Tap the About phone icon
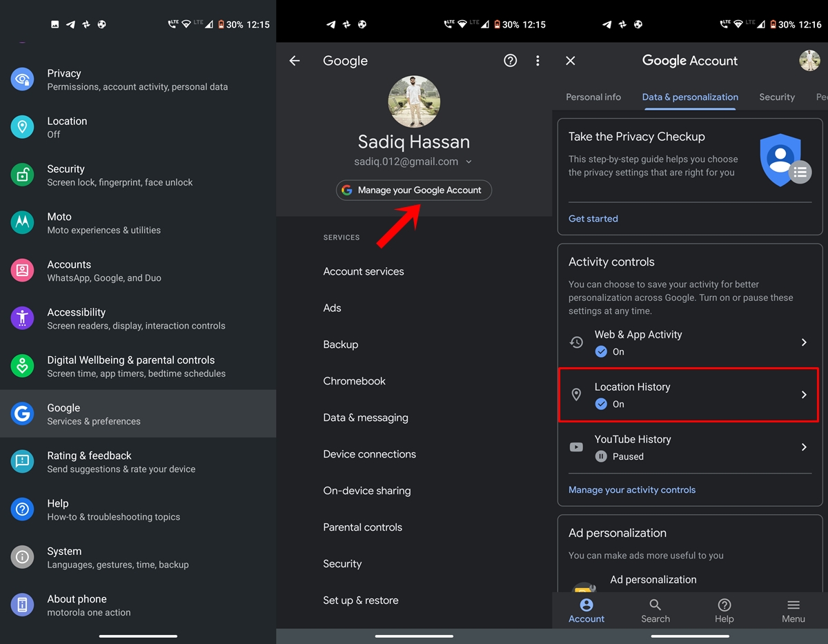Image resolution: width=828 pixels, height=644 pixels. [22, 605]
